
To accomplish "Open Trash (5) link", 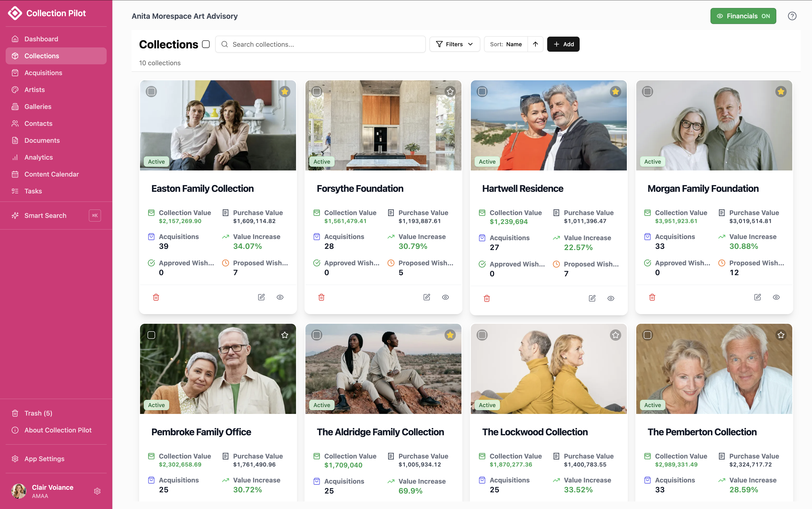I will click(56, 413).
